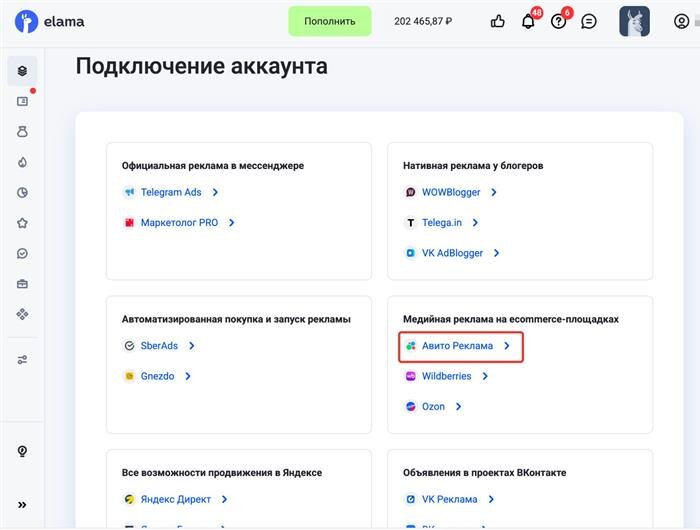The image size is (700, 530).
Task: Open the SberAds link
Action: pos(159,346)
